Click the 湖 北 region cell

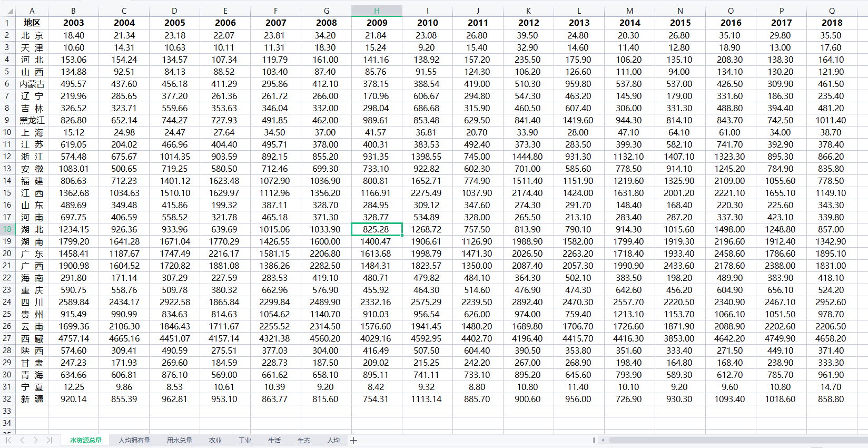tap(32, 229)
